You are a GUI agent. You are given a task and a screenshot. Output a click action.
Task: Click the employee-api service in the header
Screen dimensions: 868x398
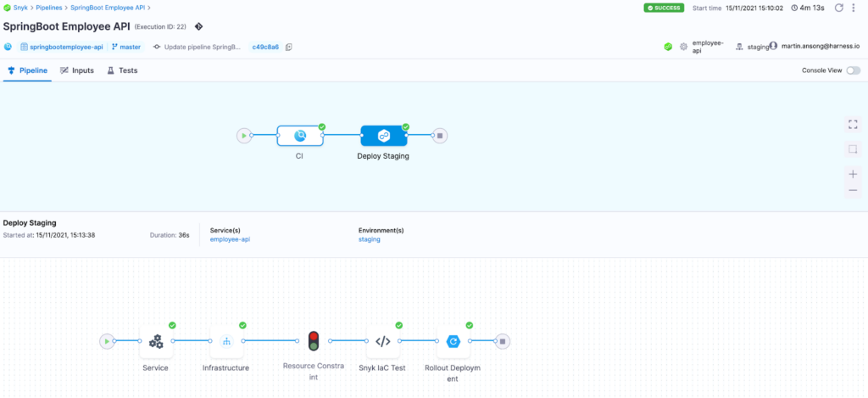[x=708, y=47]
